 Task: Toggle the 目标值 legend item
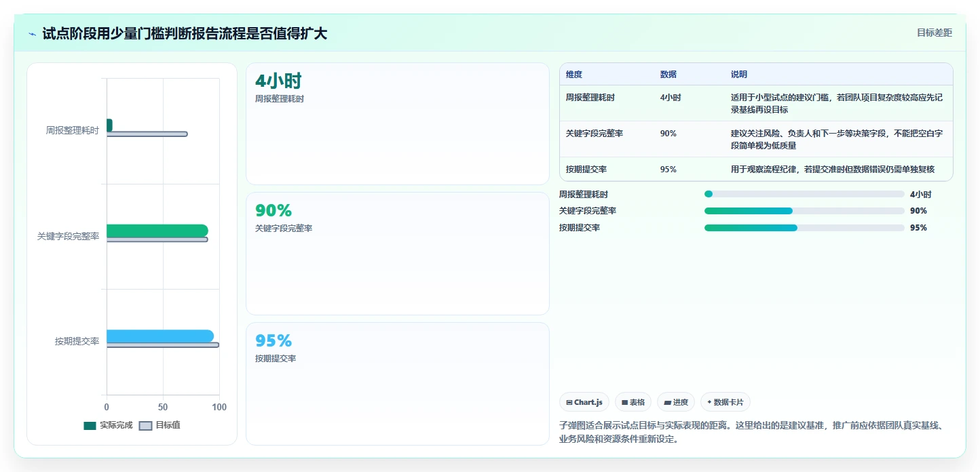point(159,425)
